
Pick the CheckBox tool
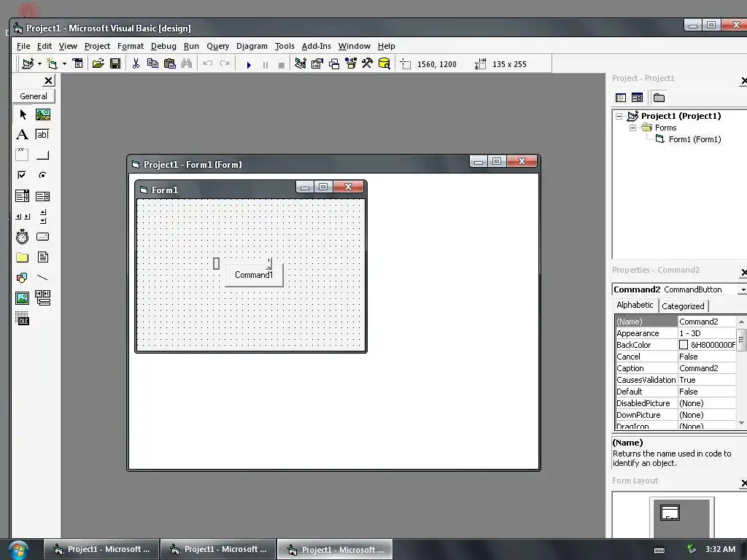pos(23,175)
